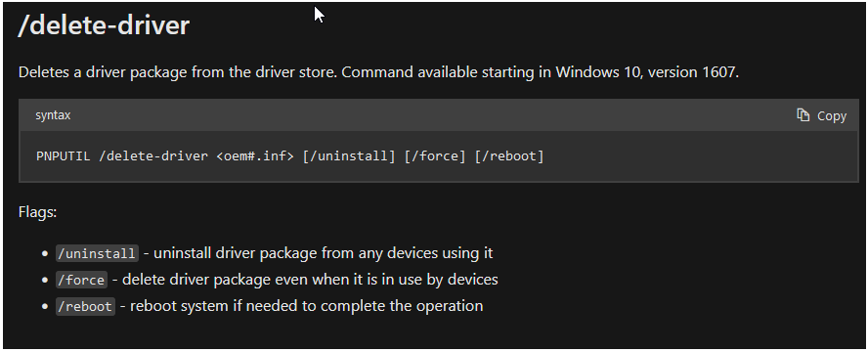This screenshot has height=352, width=868.
Task: Click [/force] option in the syntax line
Action: coord(435,156)
